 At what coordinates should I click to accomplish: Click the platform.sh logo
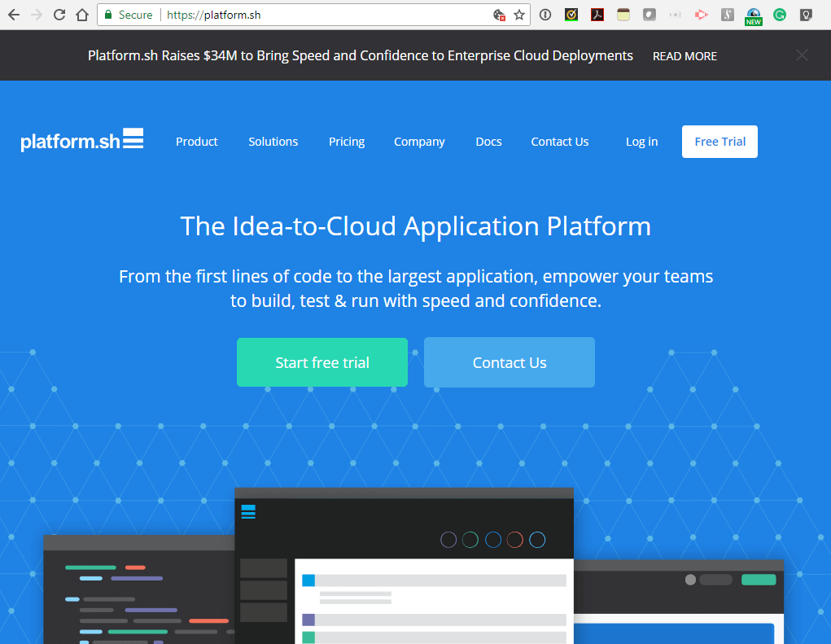[x=82, y=141]
